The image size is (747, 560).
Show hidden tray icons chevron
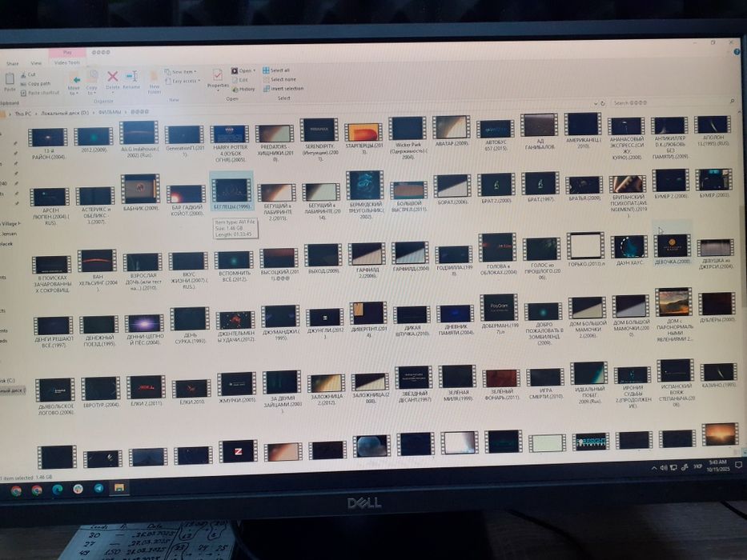[653, 469]
